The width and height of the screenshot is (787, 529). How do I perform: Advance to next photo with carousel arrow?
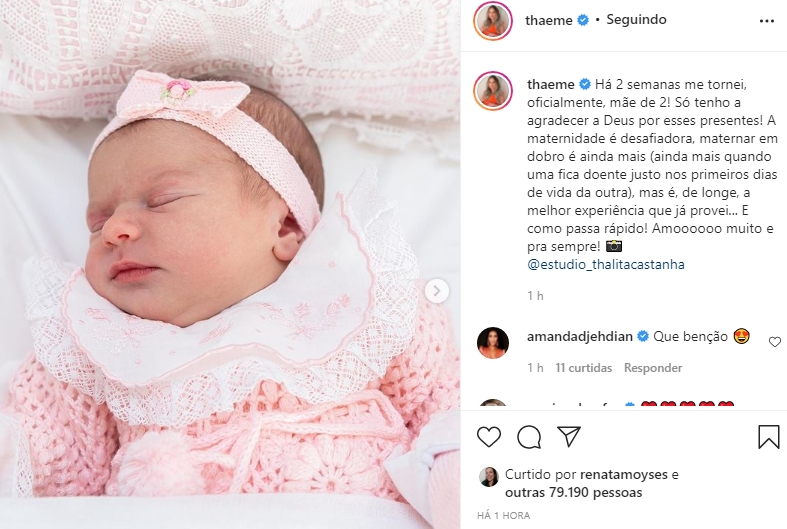coord(437,291)
